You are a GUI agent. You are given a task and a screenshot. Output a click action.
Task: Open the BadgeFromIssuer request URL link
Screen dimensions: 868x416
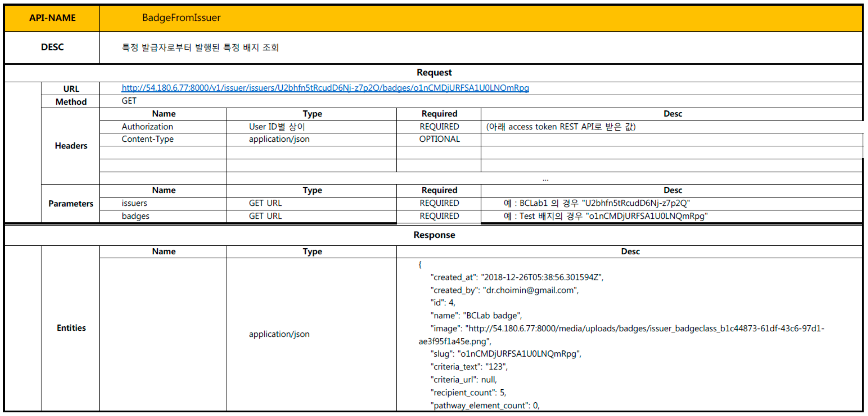click(325, 88)
